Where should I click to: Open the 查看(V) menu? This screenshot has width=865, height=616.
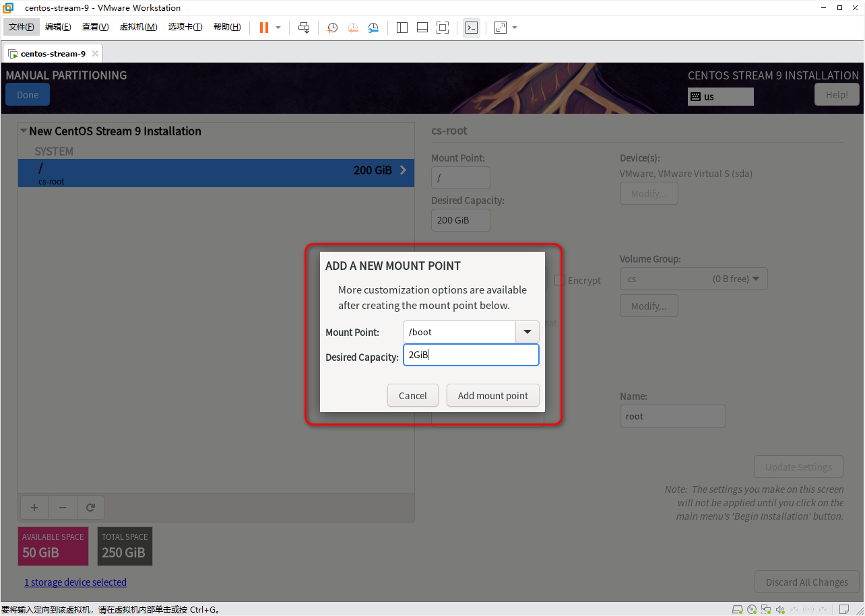coord(95,27)
